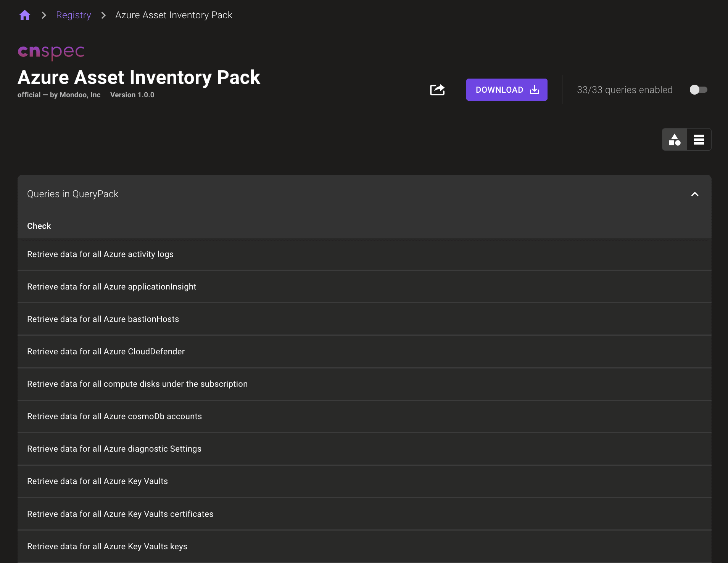The height and width of the screenshot is (563, 728).
Task: Open the Azure Key Vaults certificates query
Action: tap(364, 514)
